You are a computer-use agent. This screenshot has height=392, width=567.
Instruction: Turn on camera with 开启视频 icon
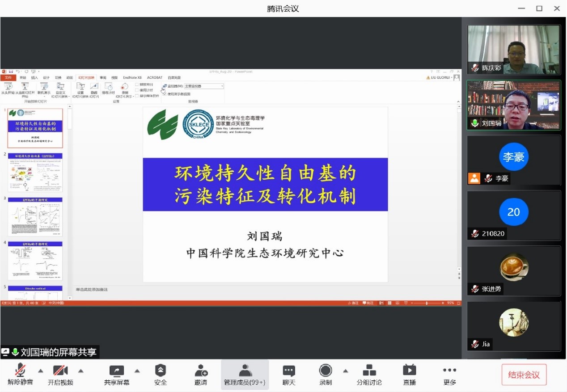(x=60, y=371)
